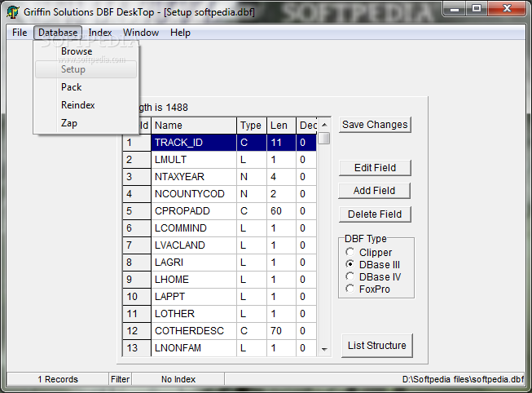532x393 pixels.
Task: Click the type N cell of NTAXYEAR
Action: coord(252,177)
